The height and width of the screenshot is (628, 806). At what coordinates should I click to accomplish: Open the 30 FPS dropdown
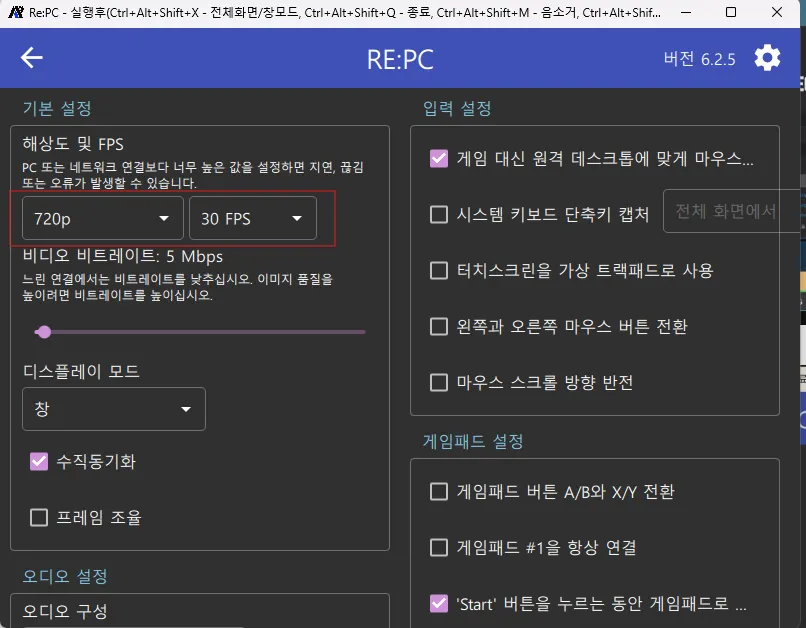(x=253, y=218)
